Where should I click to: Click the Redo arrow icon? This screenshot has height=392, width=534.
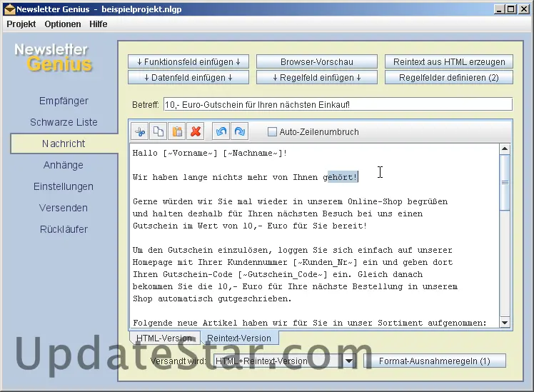click(240, 131)
